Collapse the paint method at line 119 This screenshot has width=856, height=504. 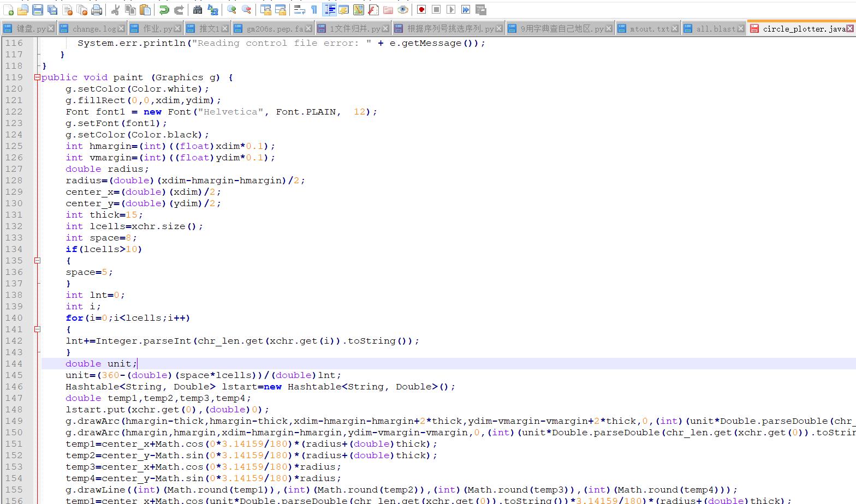coord(37,77)
